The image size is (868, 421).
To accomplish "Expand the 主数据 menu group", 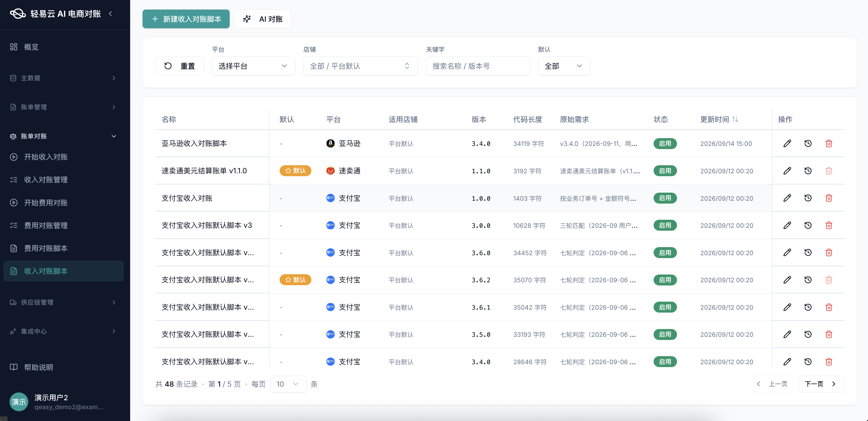I will pos(63,78).
